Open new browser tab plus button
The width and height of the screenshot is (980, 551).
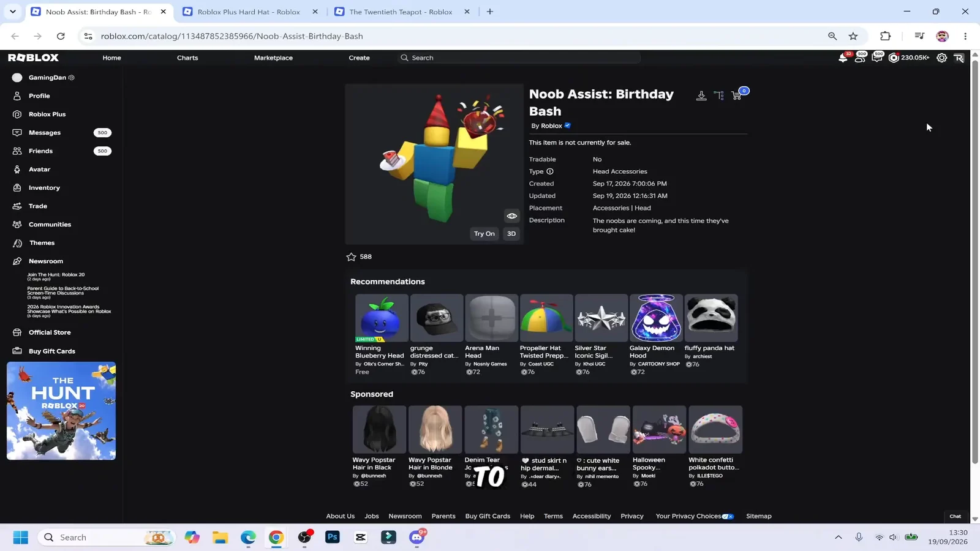[490, 12]
